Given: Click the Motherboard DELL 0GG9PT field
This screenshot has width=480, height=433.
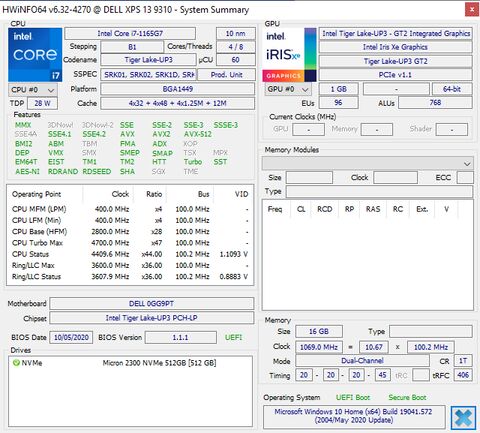Looking at the screenshot, I should click(x=152, y=304).
